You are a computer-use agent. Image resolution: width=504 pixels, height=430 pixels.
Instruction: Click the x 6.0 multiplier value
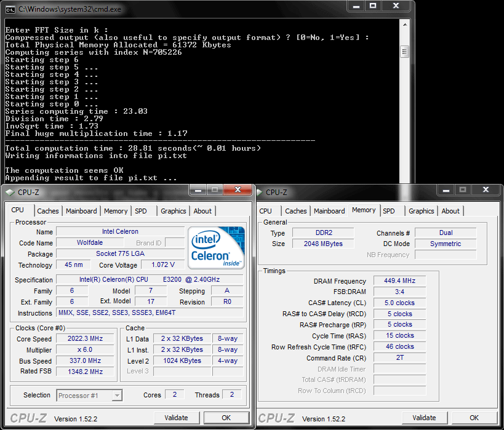85,349
